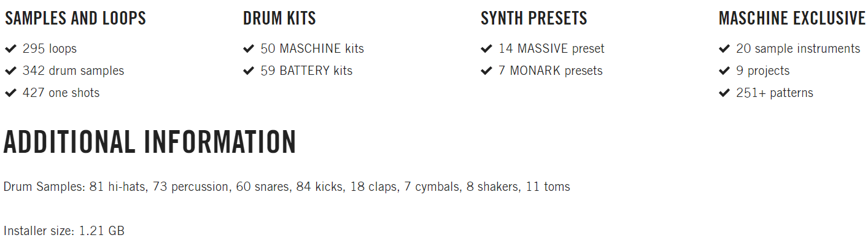Screen dimensions: 868x251
Task: Click the 50 MASCHINE kits text
Action: pos(312,48)
